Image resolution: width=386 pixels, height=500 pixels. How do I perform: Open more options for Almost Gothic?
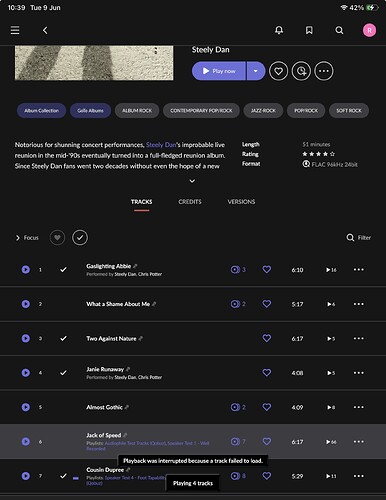click(359, 407)
